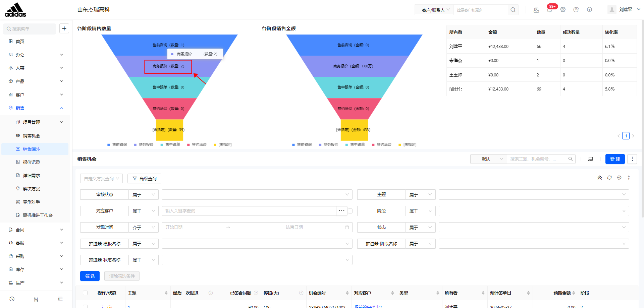Toggle the checkbox beside 对应客户 input

[350, 211]
